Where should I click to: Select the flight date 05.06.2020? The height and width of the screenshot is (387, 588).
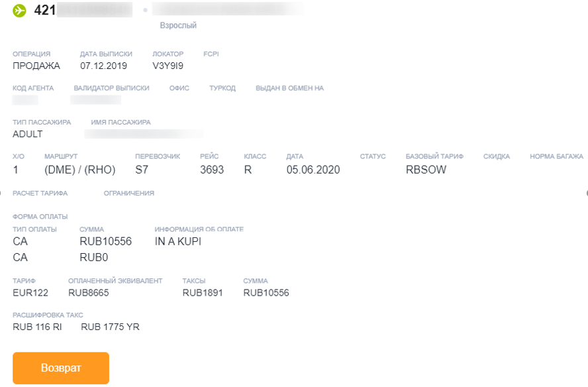pyautogui.click(x=313, y=170)
